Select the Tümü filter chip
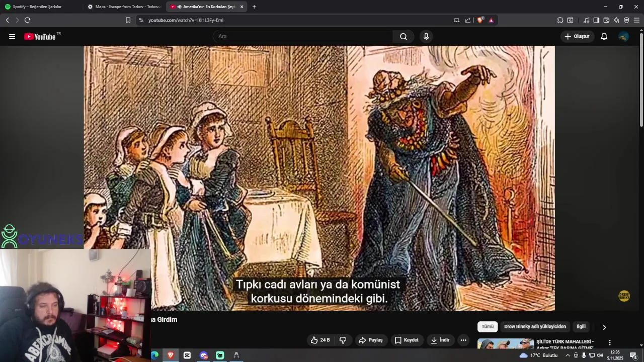The height and width of the screenshot is (362, 644). pos(488,327)
